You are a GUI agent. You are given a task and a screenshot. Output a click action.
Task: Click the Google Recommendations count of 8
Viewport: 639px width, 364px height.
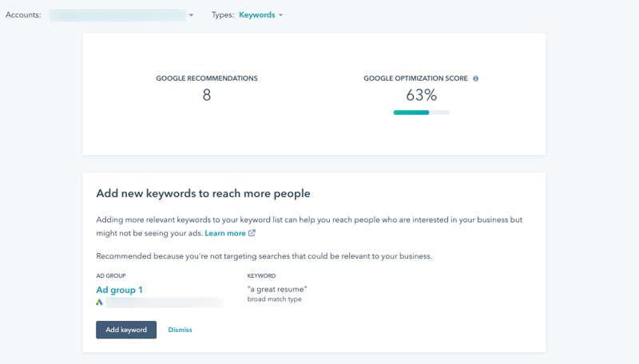[206, 96]
